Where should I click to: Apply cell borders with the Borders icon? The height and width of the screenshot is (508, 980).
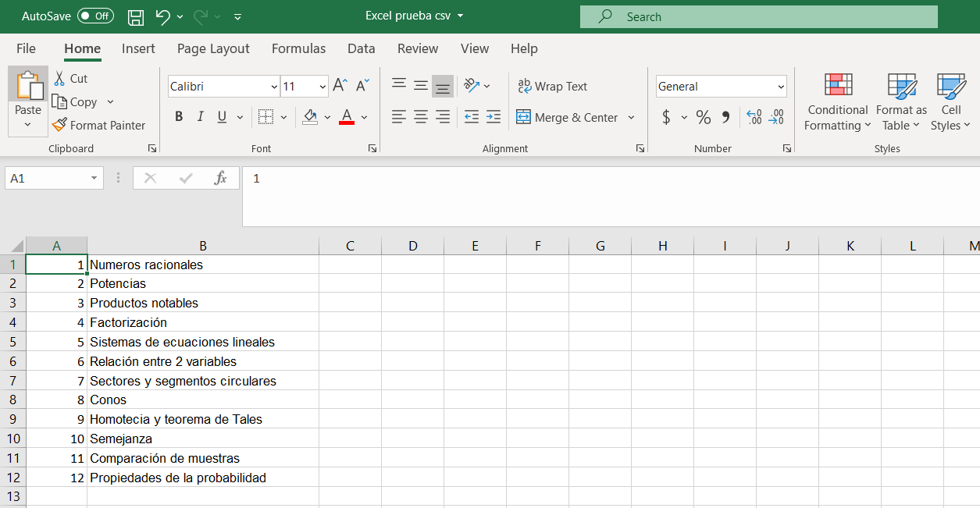pyautogui.click(x=265, y=117)
